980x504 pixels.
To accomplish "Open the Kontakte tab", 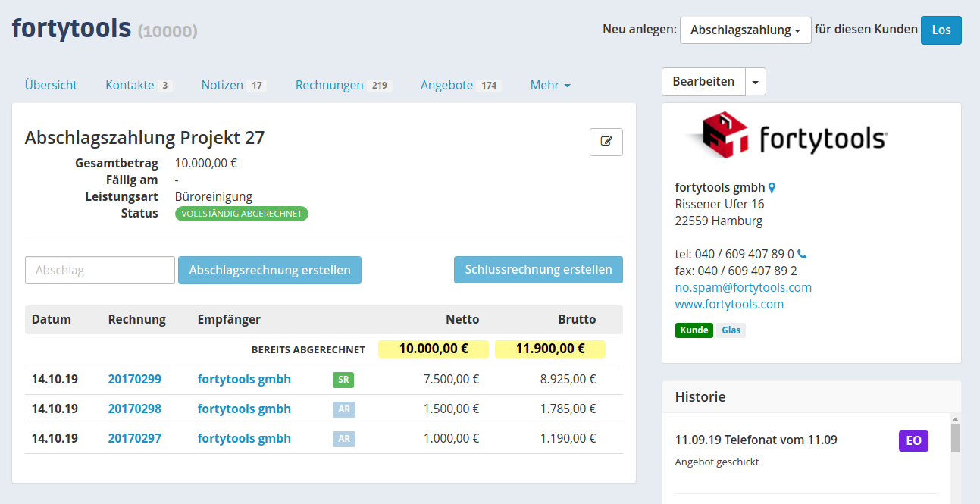I will [139, 86].
